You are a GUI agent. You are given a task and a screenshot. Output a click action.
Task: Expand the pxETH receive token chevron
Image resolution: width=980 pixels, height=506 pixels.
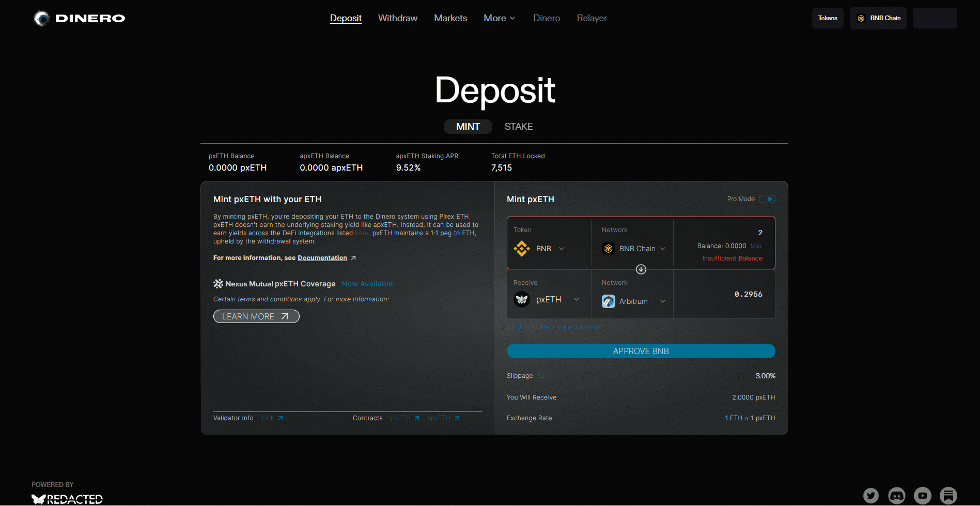(577, 299)
